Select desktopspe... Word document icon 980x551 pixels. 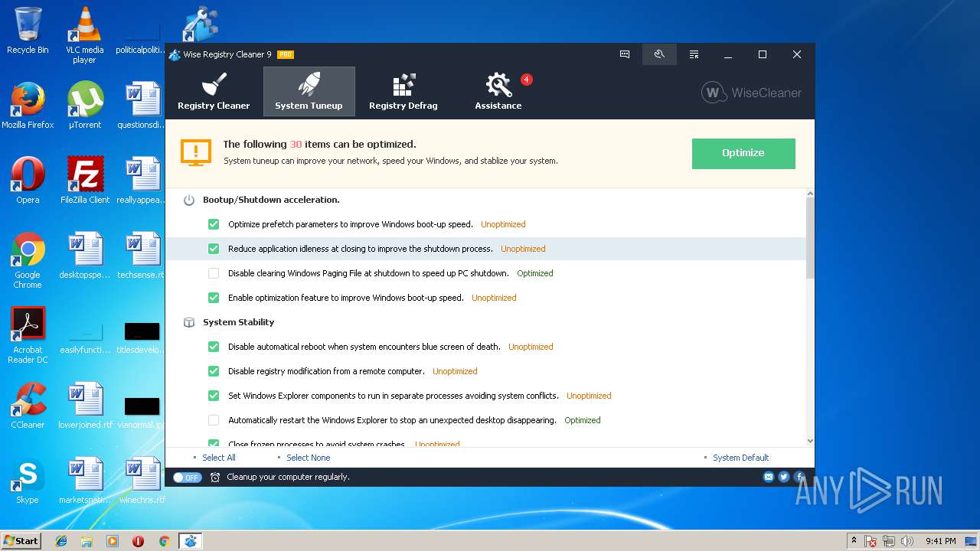click(x=85, y=256)
